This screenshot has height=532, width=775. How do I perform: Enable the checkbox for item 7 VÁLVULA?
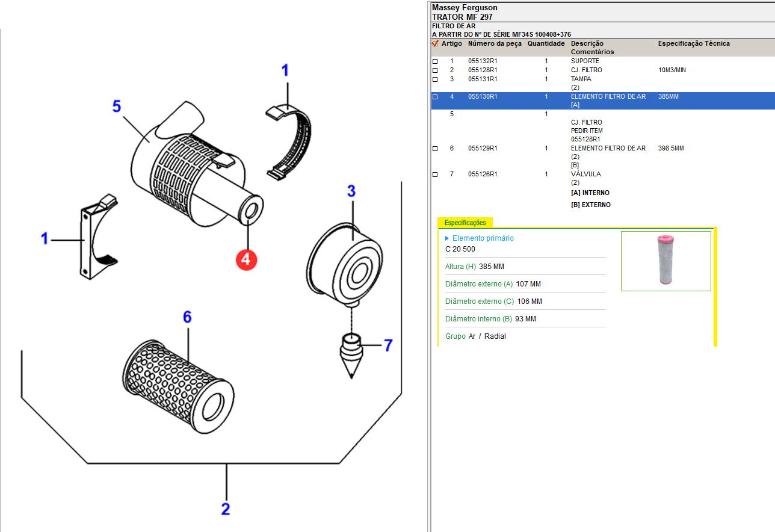coord(435,175)
